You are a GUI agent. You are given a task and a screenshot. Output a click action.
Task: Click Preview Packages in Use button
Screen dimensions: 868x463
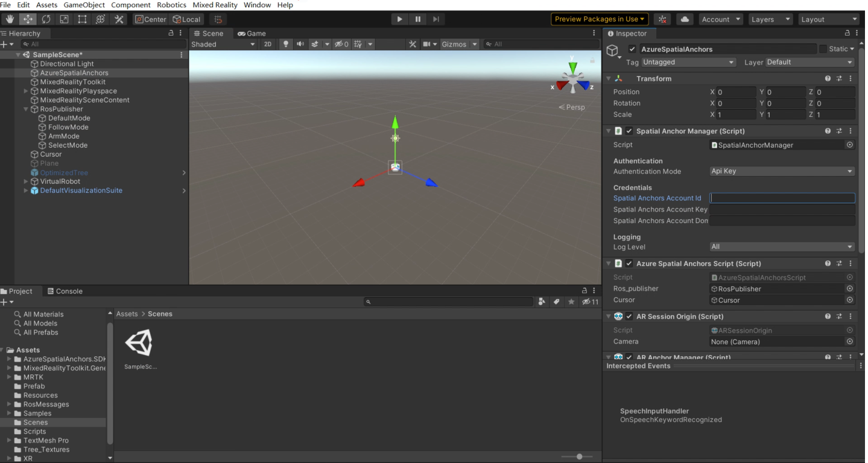point(600,19)
